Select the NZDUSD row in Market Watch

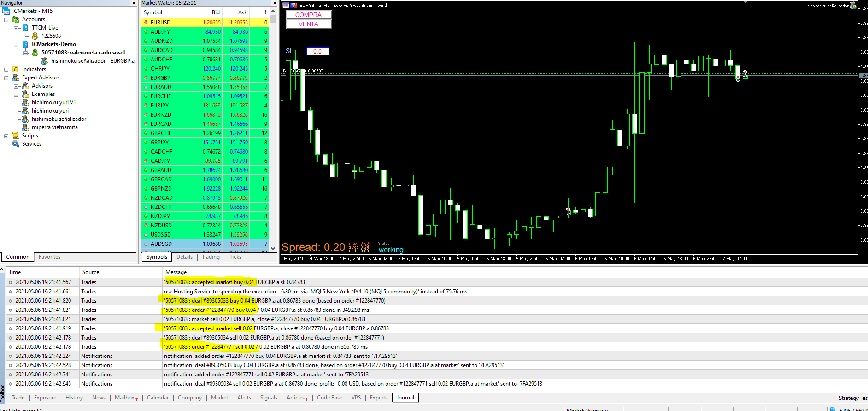(x=205, y=225)
